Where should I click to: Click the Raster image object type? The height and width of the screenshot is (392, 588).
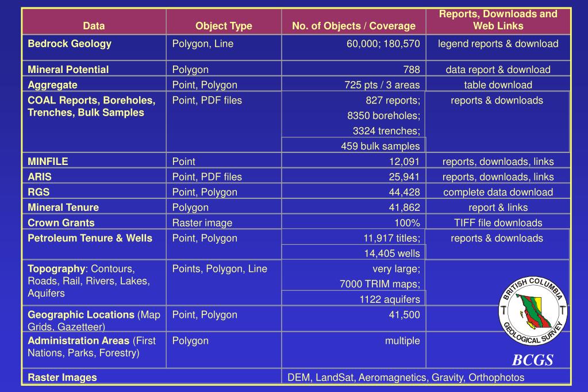tap(202, 223)
